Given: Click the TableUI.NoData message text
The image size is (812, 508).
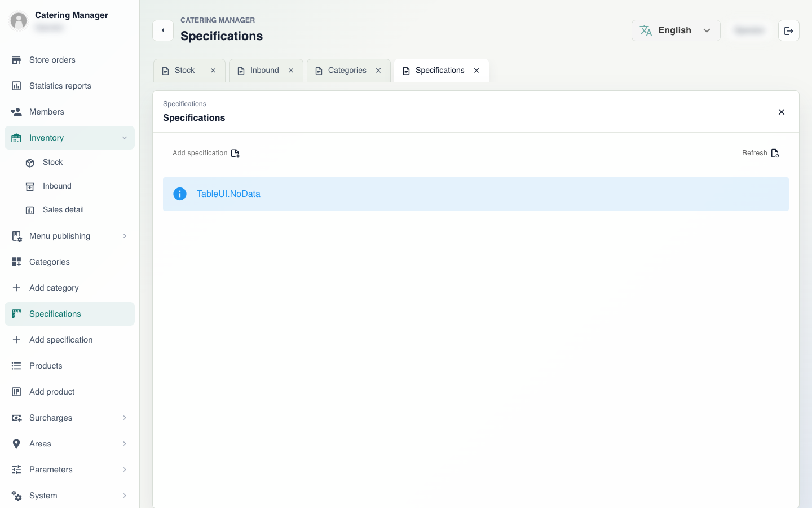Looking at the screenshot, I should coord(228,194).
